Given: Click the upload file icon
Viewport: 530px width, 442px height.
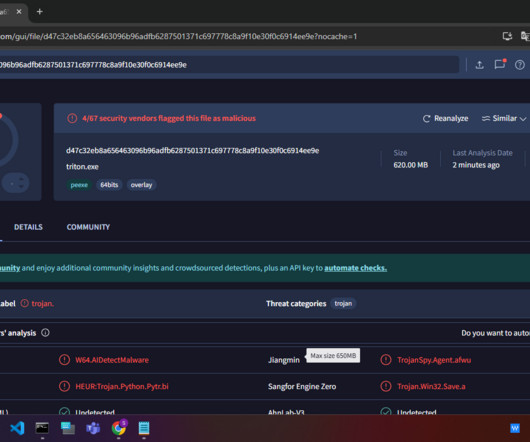Looking at the screenshot, I should click(479, 65).
